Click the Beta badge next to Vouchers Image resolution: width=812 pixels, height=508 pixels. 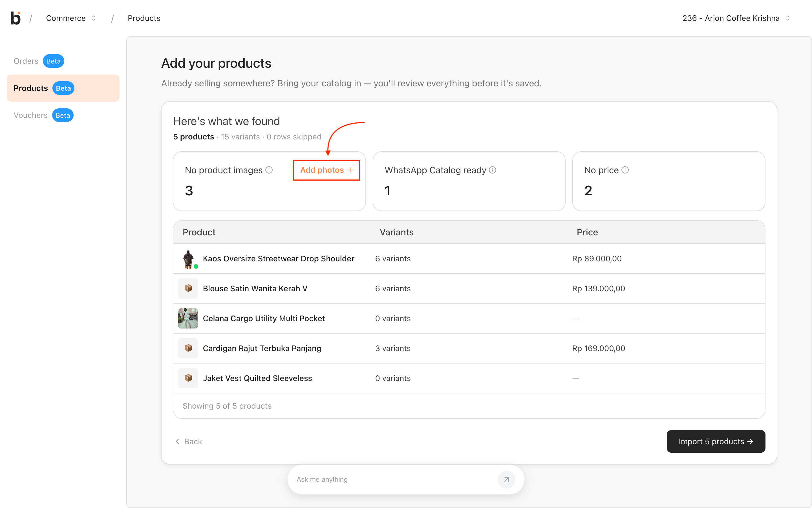tap(63, 115)
